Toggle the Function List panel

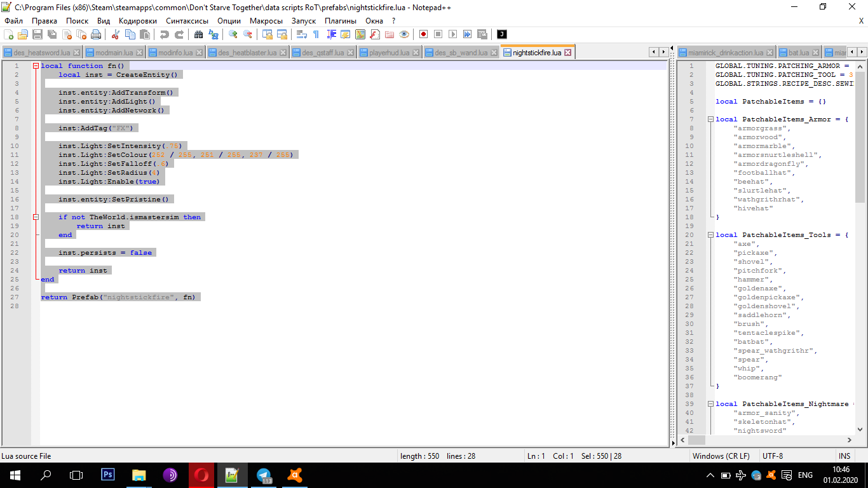click(374, 34)
